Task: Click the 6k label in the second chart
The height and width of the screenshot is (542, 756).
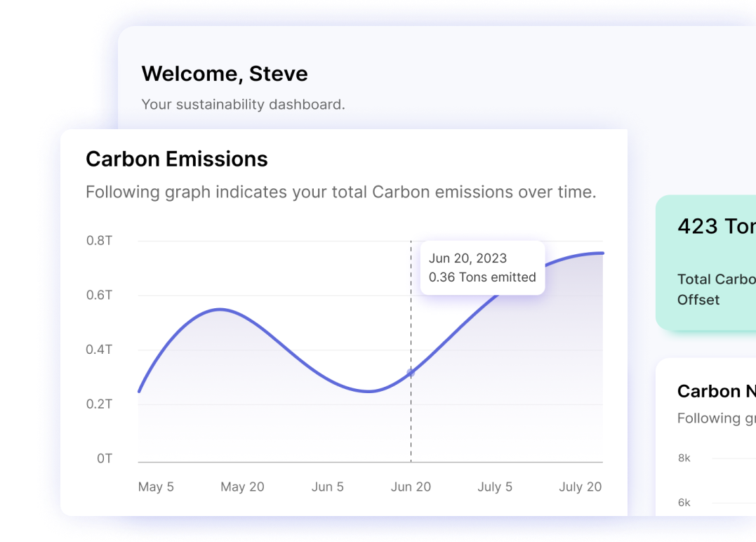Action: click(x=684, y=502)
